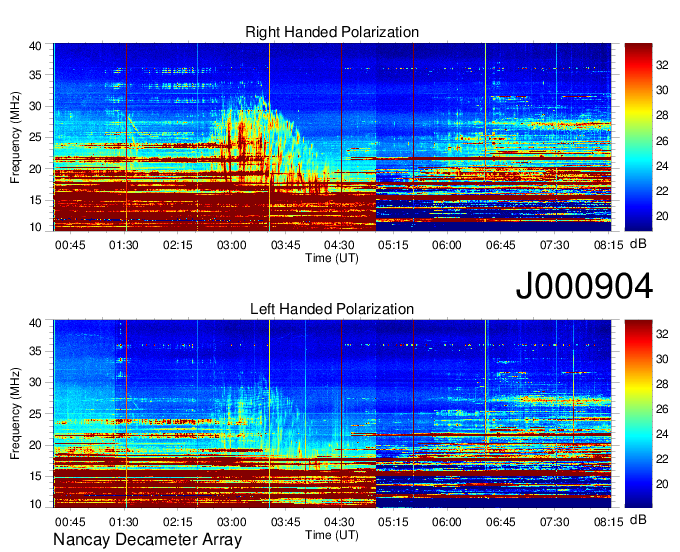Click the 15 MHz tick on lower frequency axis

pos(35,476)
